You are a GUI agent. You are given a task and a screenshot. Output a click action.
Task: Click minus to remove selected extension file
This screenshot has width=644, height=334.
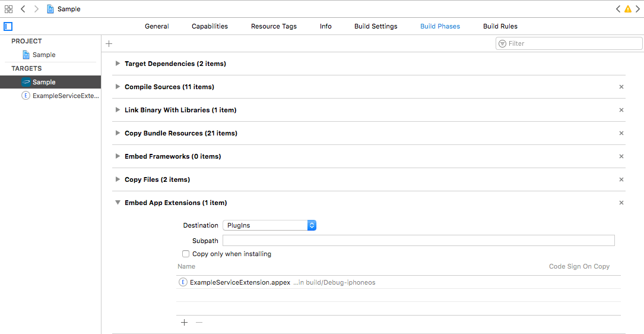pos(199,322)
